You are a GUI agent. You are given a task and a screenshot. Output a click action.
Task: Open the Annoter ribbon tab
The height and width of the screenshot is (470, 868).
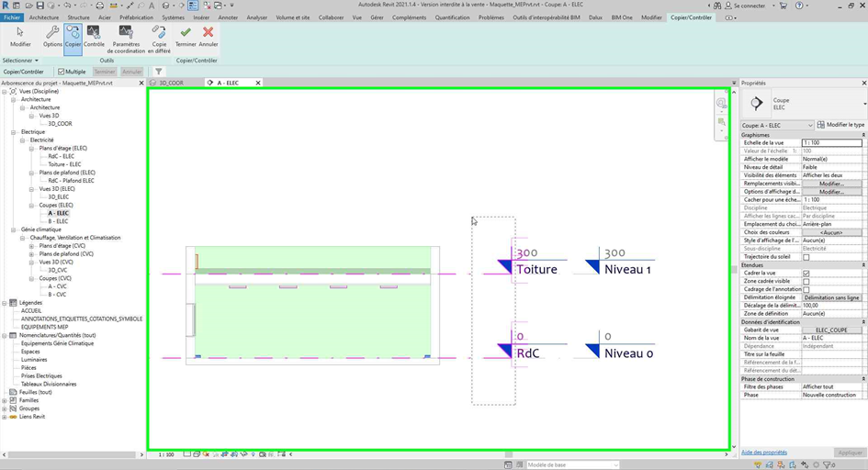point(228,17)
